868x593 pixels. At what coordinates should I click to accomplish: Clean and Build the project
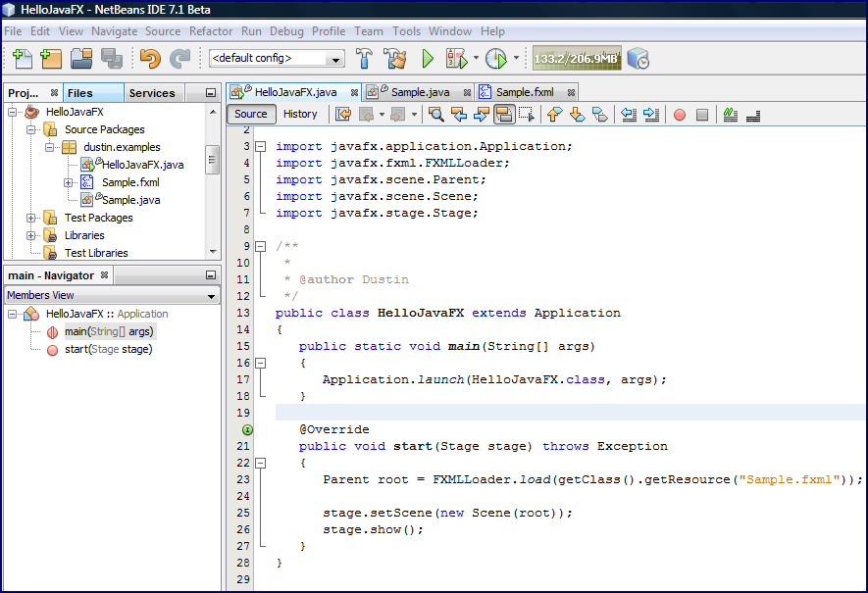coord(392,59)
